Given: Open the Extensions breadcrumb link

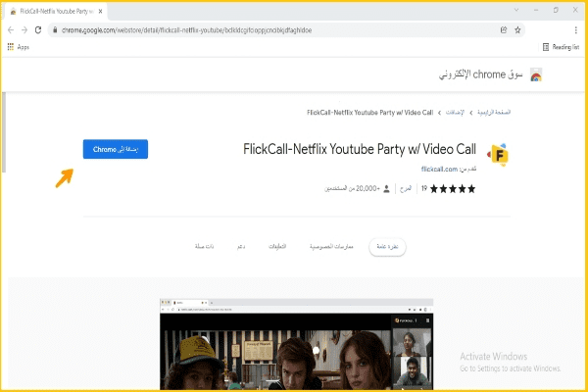Looking at the screenshot, I should (455, 112).
